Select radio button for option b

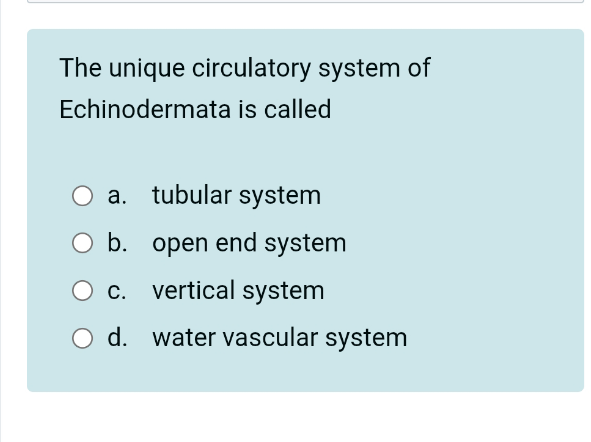tap(82, 243)
